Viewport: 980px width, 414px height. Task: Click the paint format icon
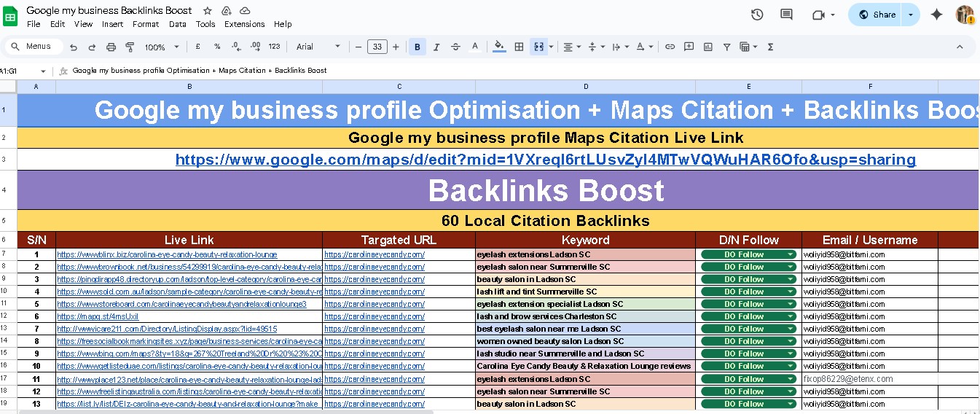coord(130,47)
